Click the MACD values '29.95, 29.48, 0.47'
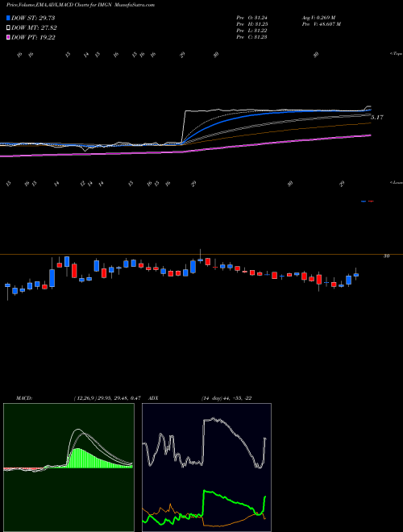403x532 pixels. click(118, 398)
